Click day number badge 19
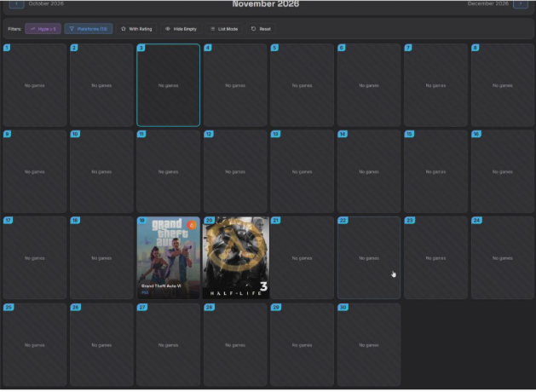The width and height of the screenshot is (536, 392). (x=141, y=221)
